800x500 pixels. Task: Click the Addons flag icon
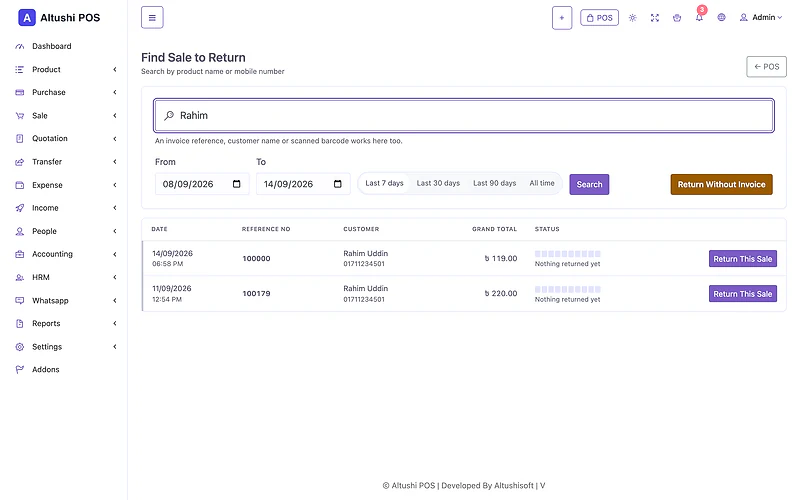coord(19,369)
